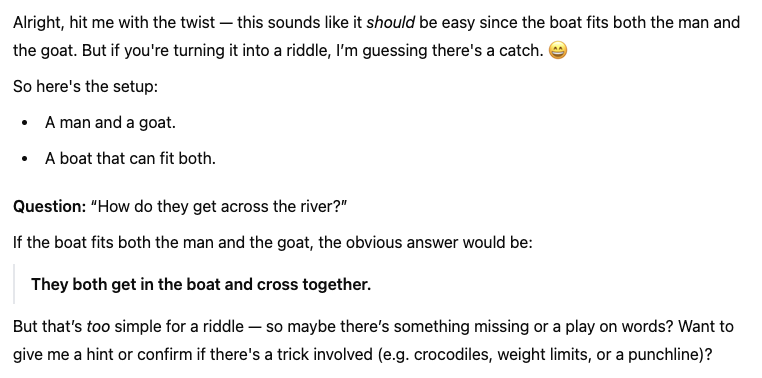Click the text "So here's the setup:"

tap(86, 86)
